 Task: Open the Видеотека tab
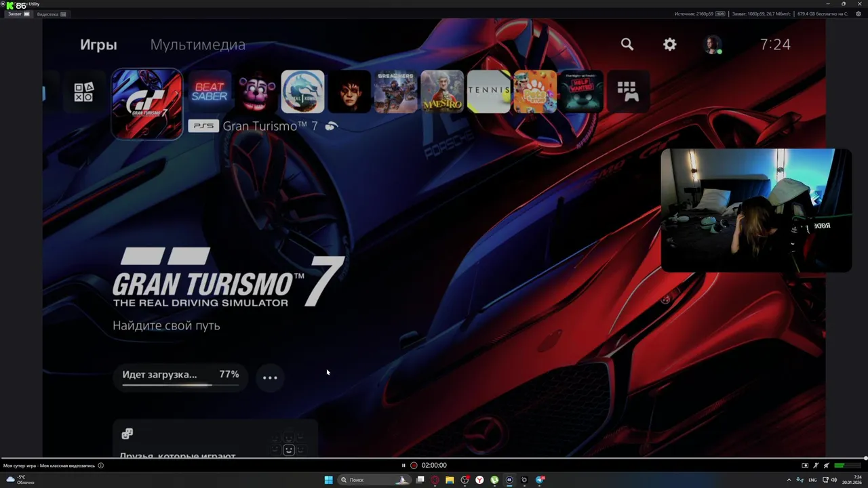point(52,14)
